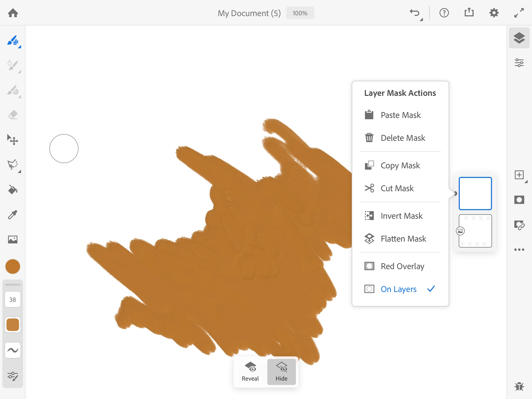Select the eraser tool
Image resolution: width=532 pixels, height=399 pixels.
13,115
